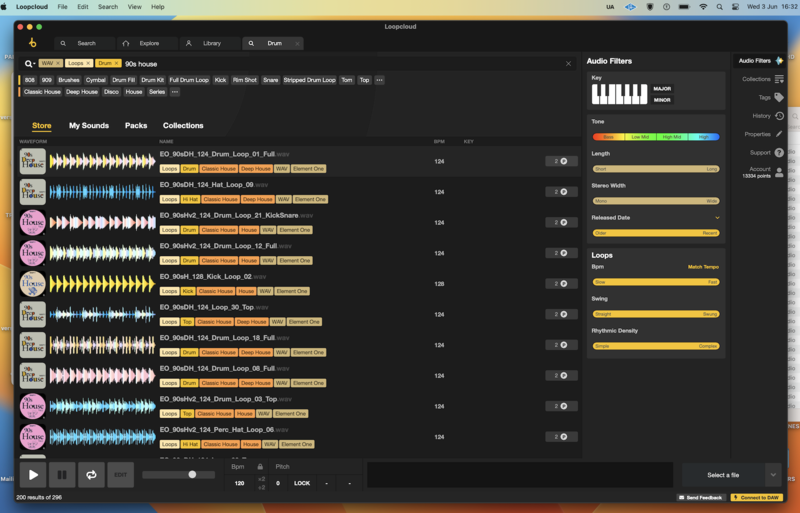Open the Explore tab
Screen dimensions: 800x513
click(x=148, y=43)
